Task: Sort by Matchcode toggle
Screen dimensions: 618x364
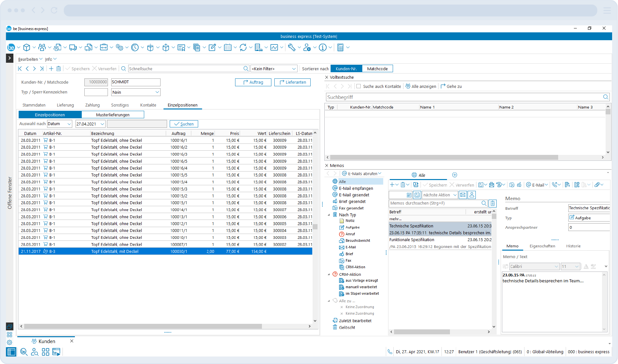Action: pos(377,69)
